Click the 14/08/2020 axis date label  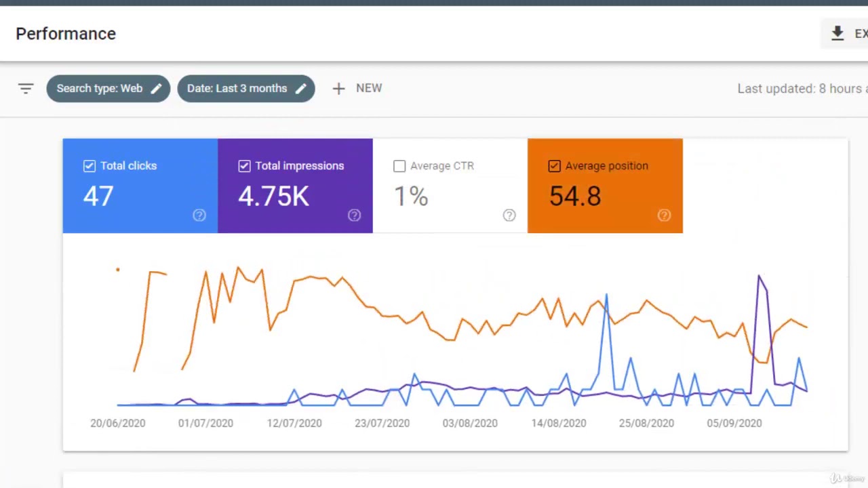(558, 423)
